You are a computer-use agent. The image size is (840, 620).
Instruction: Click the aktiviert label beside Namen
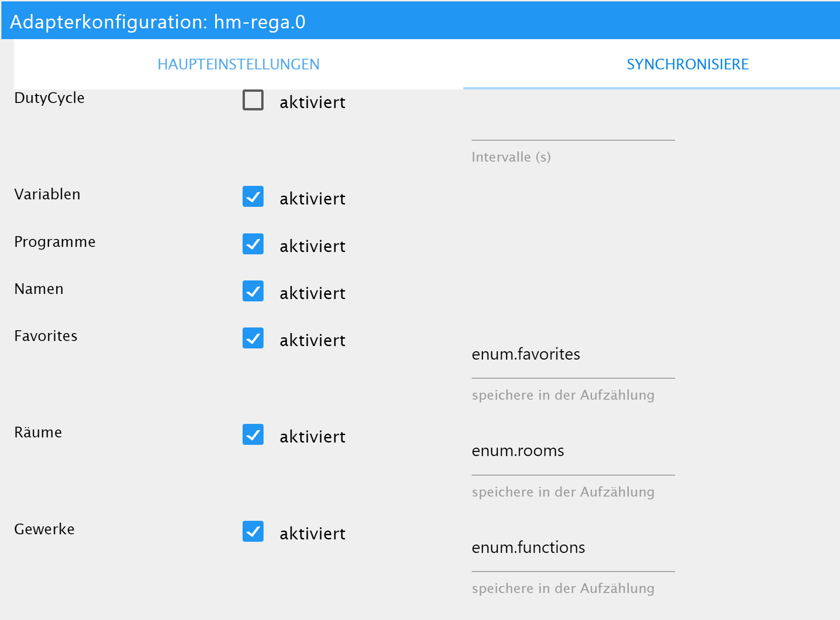pos(312,293)
